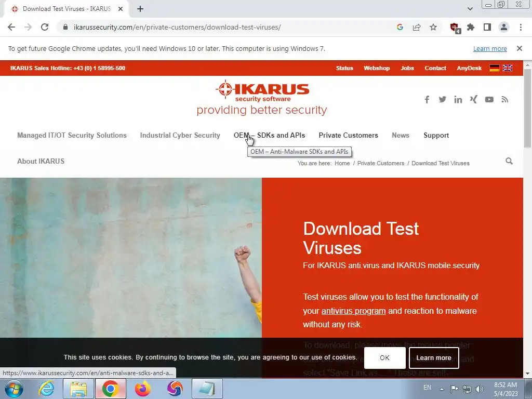Image resolution: width=532 pixels, height=399 pixels.
Task: Open the IKARUS Xing profile
Action: pyautogui.click(x=474, y=99)
